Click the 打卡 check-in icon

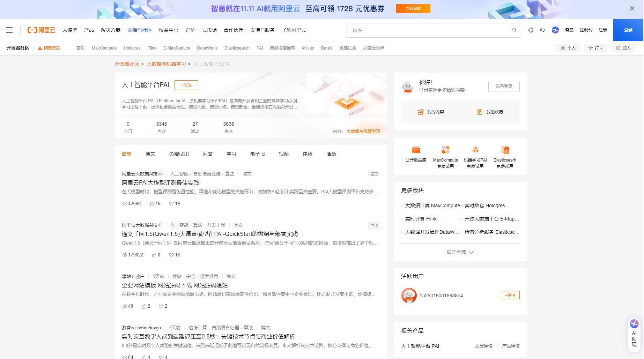(x=596, y=48)
